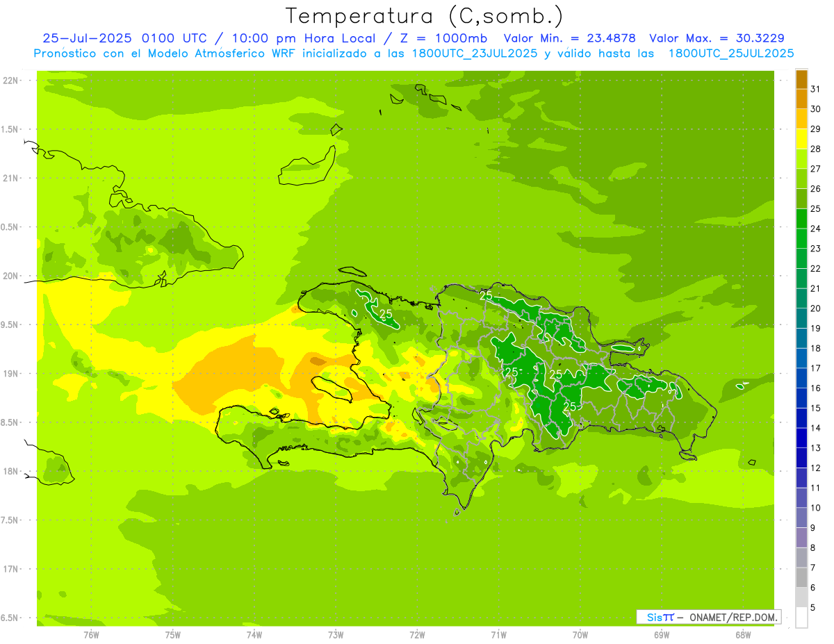
Task: Click the colorbar value label 28
Action: [x=816, y=149]
